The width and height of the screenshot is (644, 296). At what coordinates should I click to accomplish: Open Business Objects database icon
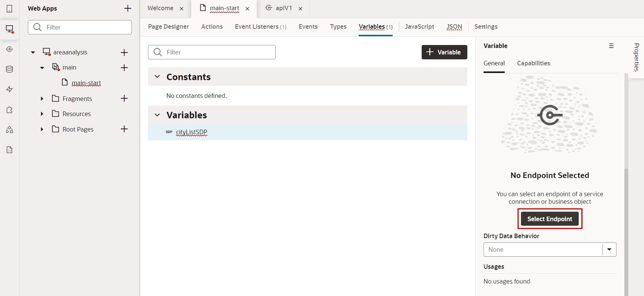[x=9, y=69]
